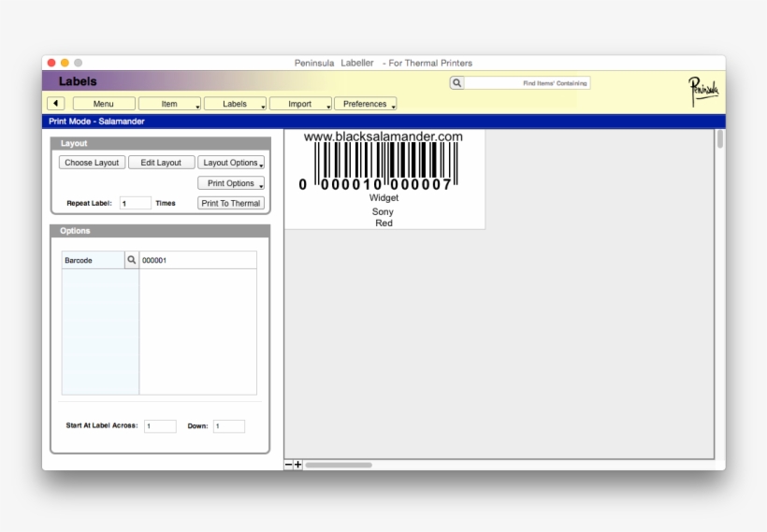Click the horizontal scrollbar below preview
The height and width of the screenshot is (532, 767).
339,465
